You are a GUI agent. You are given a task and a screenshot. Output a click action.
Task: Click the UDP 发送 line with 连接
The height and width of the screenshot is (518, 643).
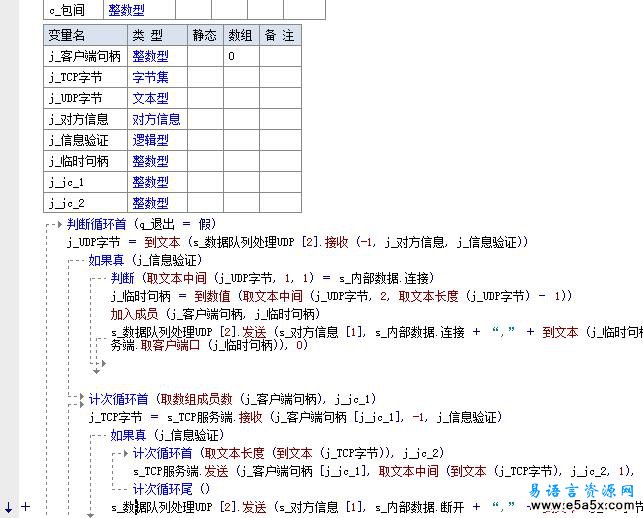click(x=377, y=332)
